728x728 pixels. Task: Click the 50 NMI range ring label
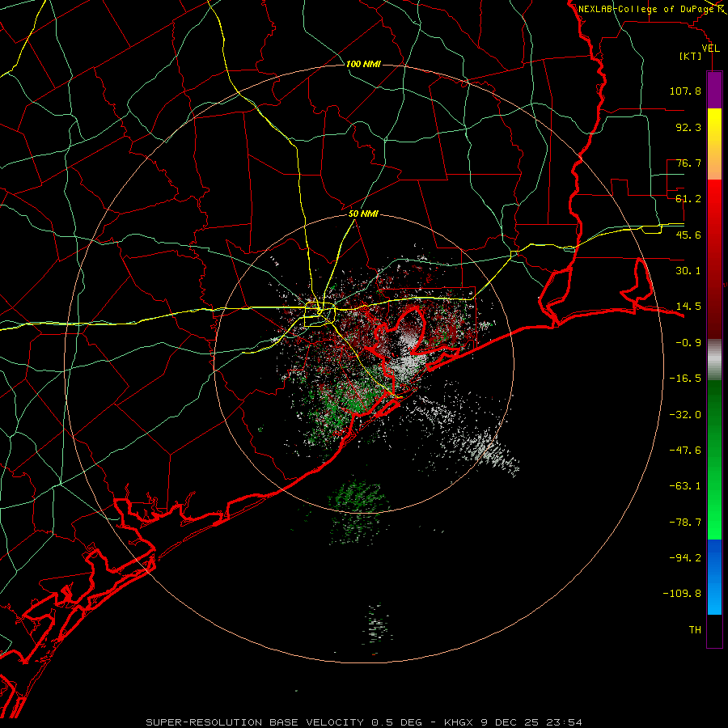pyautogui.click(x=363, y=214)
